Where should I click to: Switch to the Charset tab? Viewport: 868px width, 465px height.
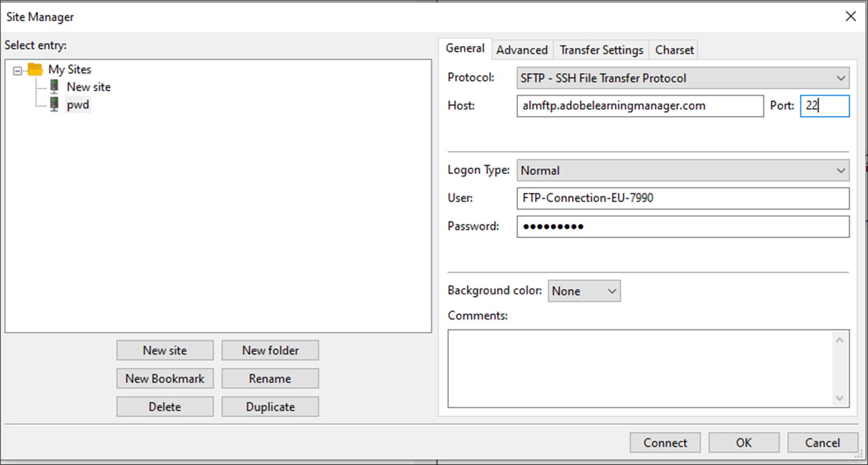pos(674,50)
